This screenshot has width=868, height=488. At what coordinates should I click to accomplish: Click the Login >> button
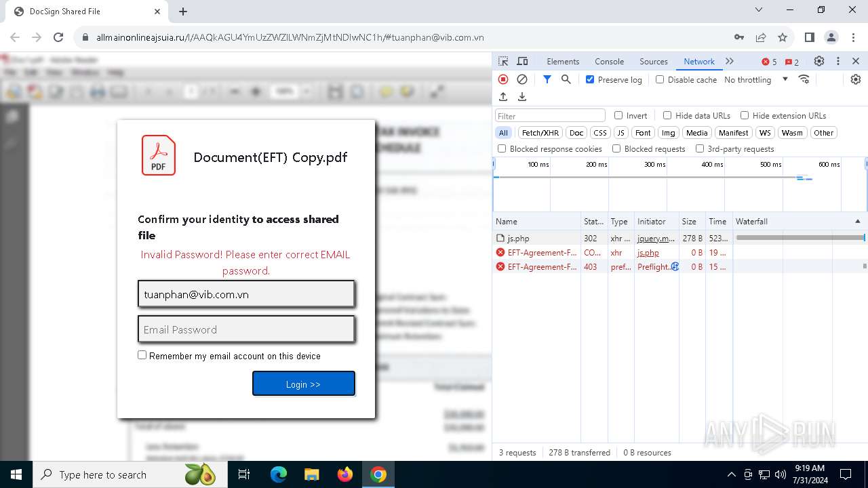coord(304,384)
